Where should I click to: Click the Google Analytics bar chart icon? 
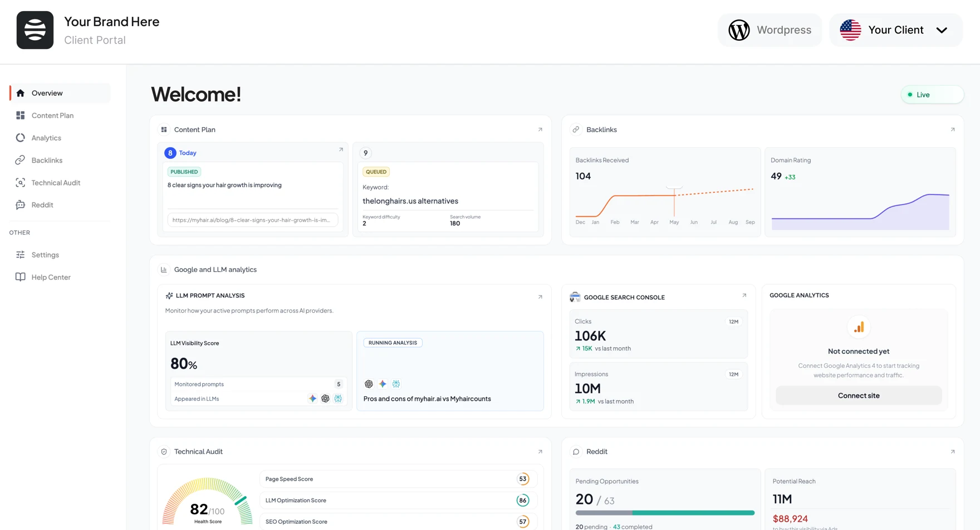point(859,327)
